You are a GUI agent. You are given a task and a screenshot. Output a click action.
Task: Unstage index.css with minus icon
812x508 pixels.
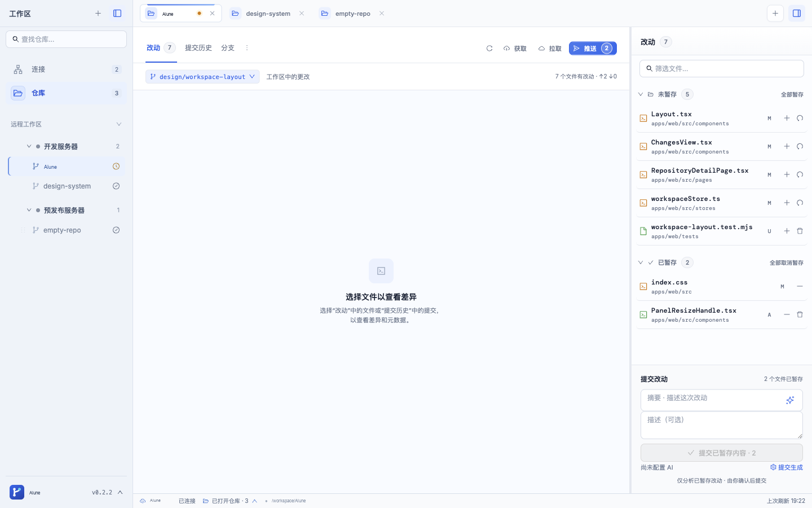[x=800, y=286]
